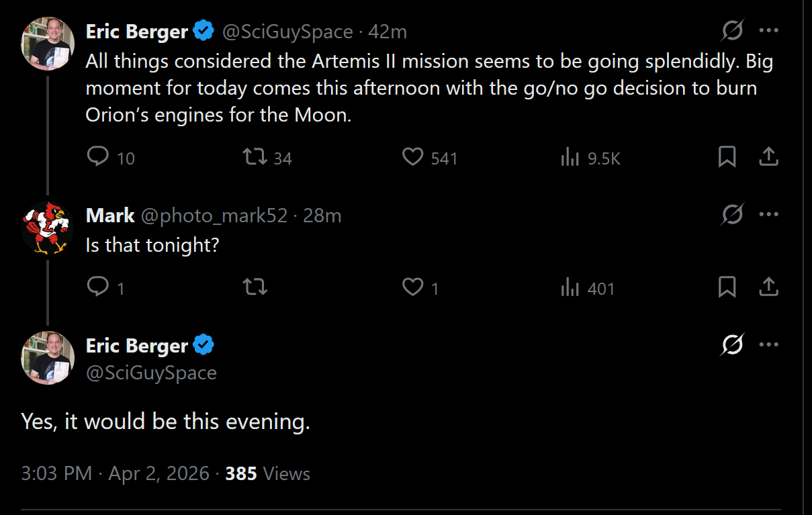Open the 3:03 PM Apr 2, 2026 timestamp
The width and height of the screenshot is (812, 515).
(x=115, y=473)
